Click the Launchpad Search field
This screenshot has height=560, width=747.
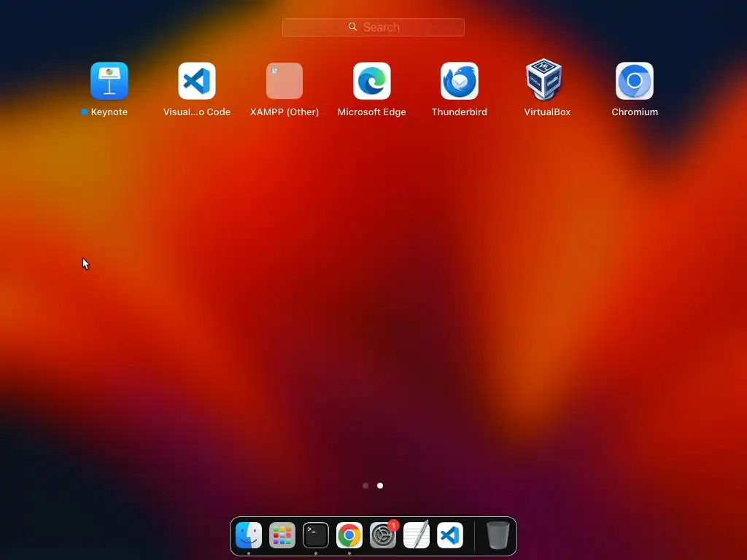click(x=373, y=27)
